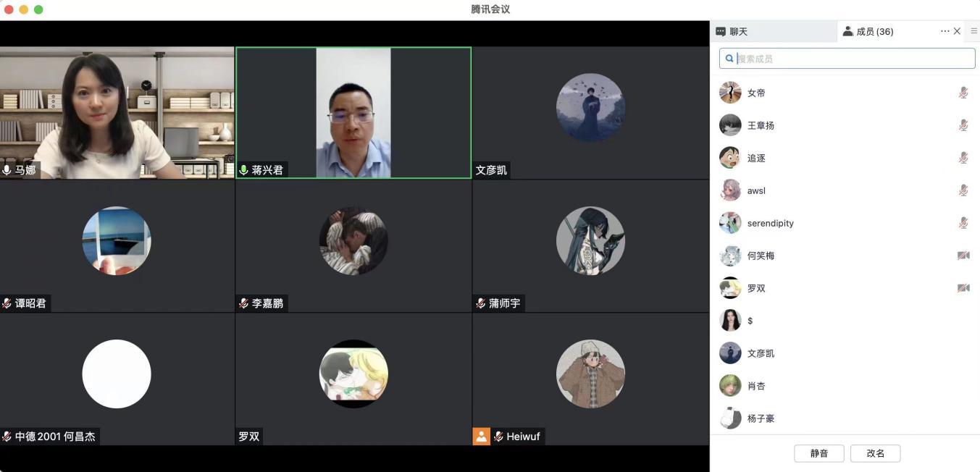Click 马娜's microphone icon on tile
Screen dimensions: 980x472
(7, 170)
